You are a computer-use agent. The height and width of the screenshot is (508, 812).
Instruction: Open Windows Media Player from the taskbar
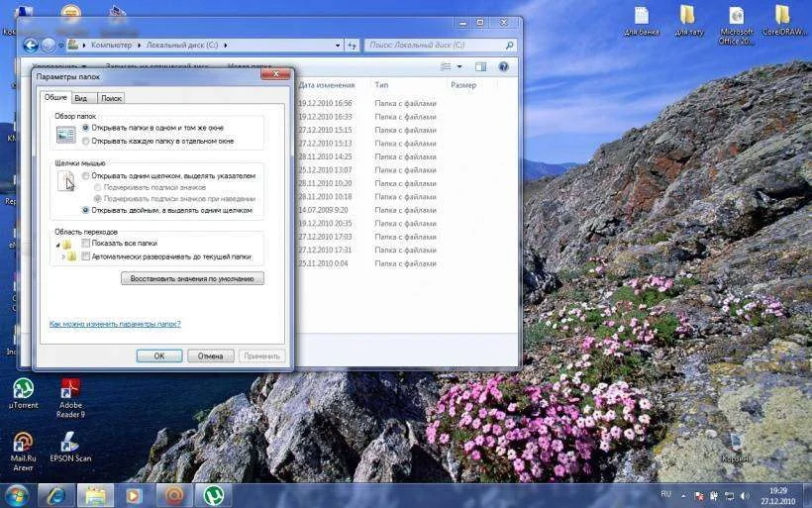click(x=134, y=495)
